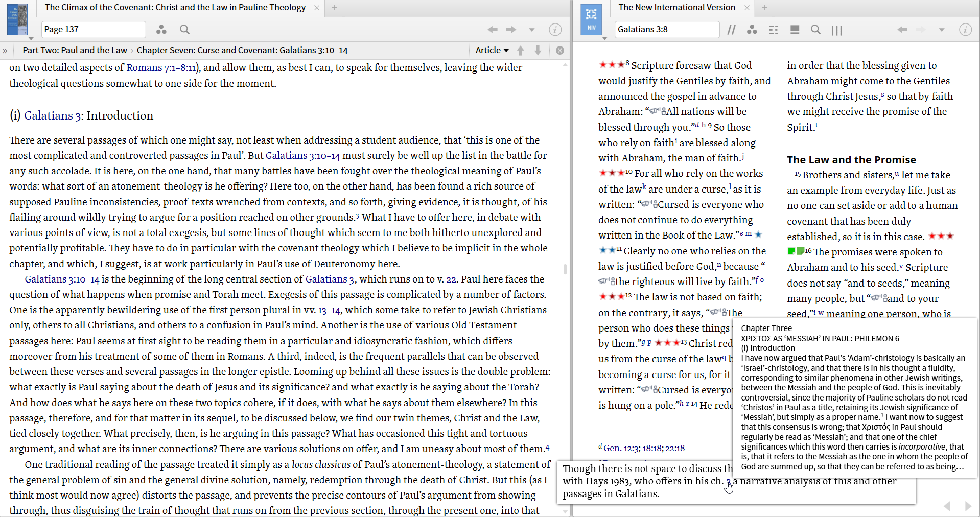Open the history dropdown in the Climax of the Covenant panel
This screenshot has height=517, width=980.
click(532, 30)
